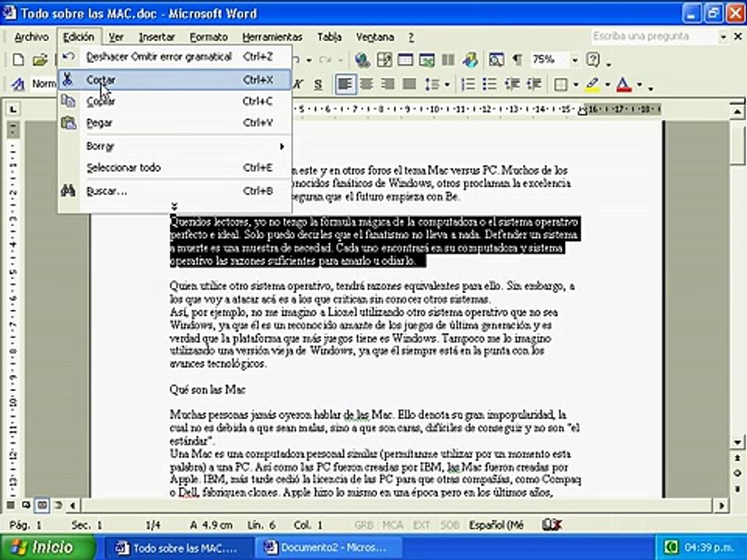The width and height of the screenshot is (747, 560).
Task: Switch to Outline view button
Action: (58, 505)
